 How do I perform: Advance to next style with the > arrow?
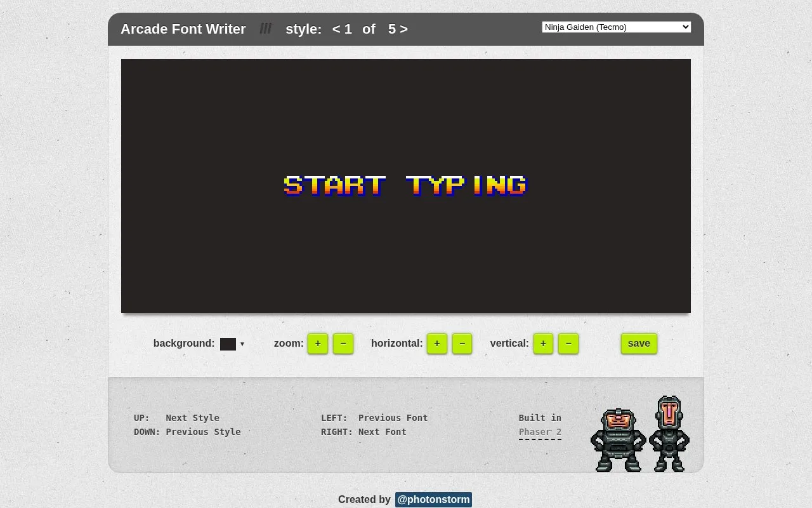click(404, 29)
